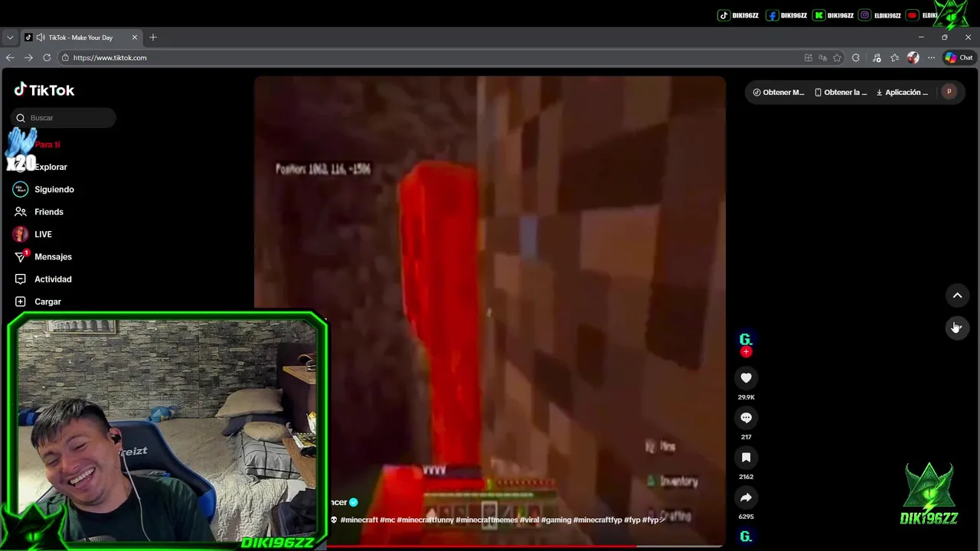The image size is (980, 551).
Task: Click the Obtener la... button
Action: [x=841, y=92]
